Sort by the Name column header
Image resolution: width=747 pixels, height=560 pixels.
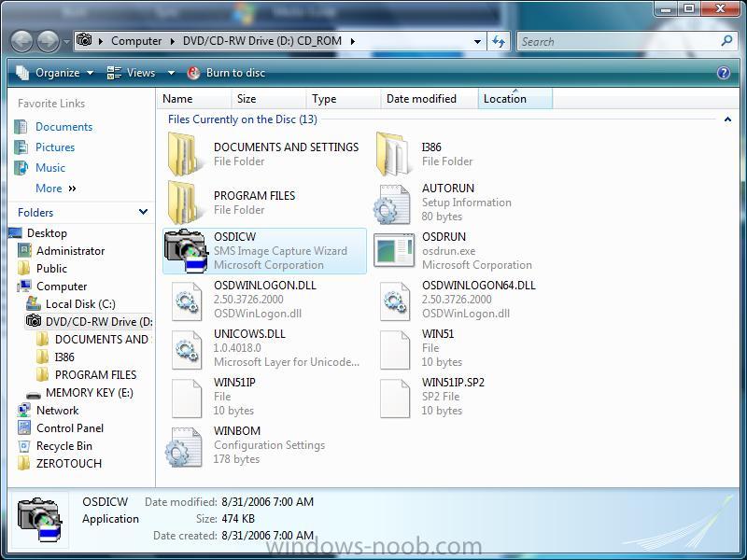coord(194,99)
